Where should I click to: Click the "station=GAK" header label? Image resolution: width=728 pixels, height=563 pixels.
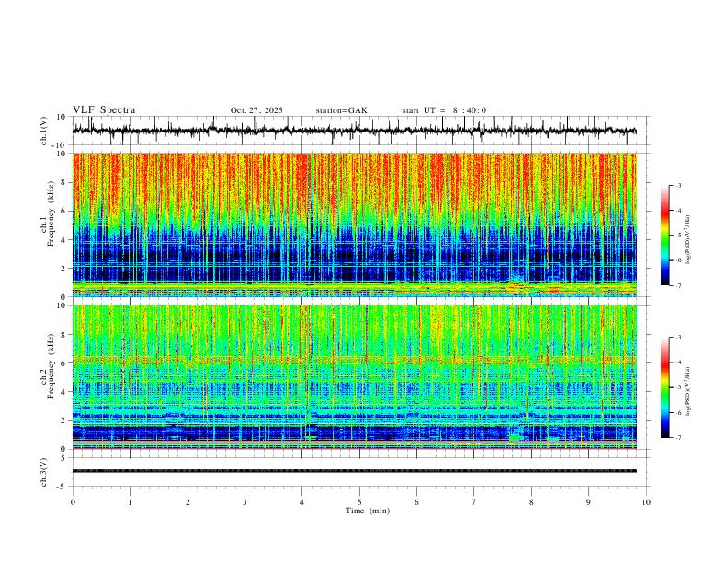[341, 110]
